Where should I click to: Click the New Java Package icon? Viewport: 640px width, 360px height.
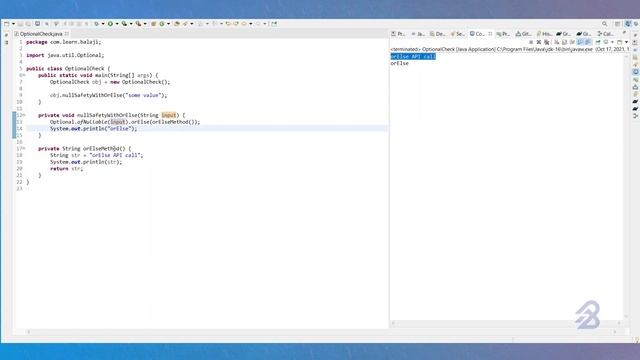[153, 24]
